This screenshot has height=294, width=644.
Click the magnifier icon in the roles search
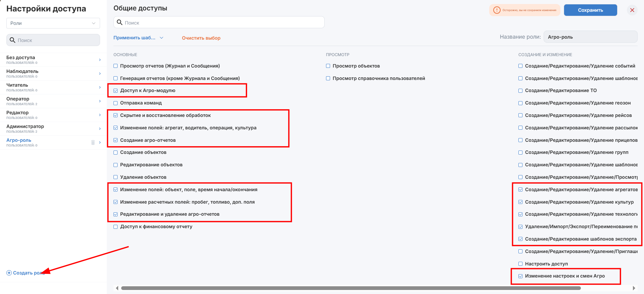click(12, 40)
